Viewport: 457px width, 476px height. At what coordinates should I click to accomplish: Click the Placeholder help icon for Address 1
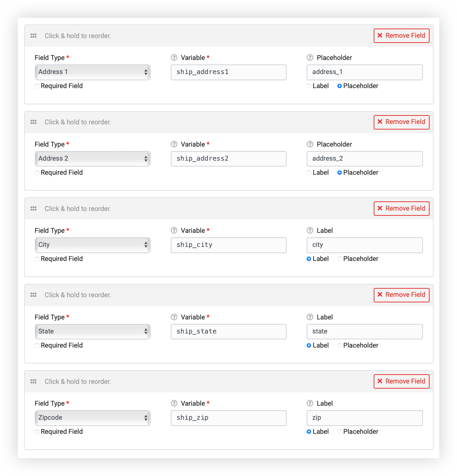pyautogui.click(x=310, y=58)
